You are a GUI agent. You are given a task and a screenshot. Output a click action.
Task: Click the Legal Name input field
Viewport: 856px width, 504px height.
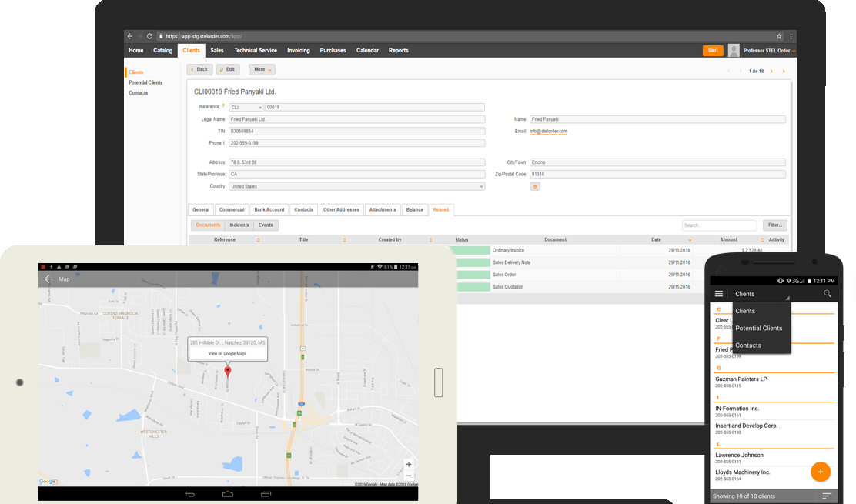point(357,119)
